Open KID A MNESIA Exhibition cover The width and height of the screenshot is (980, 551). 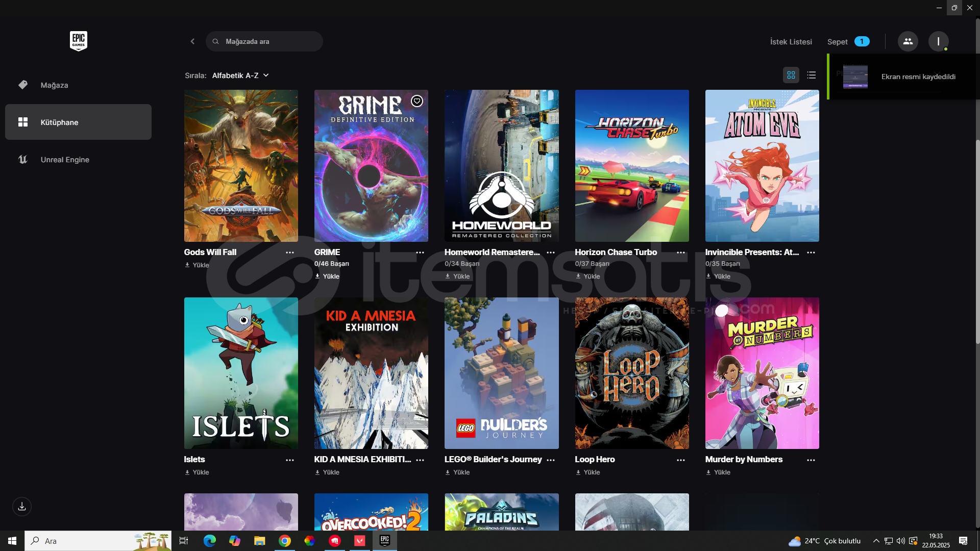click(371, 373)
